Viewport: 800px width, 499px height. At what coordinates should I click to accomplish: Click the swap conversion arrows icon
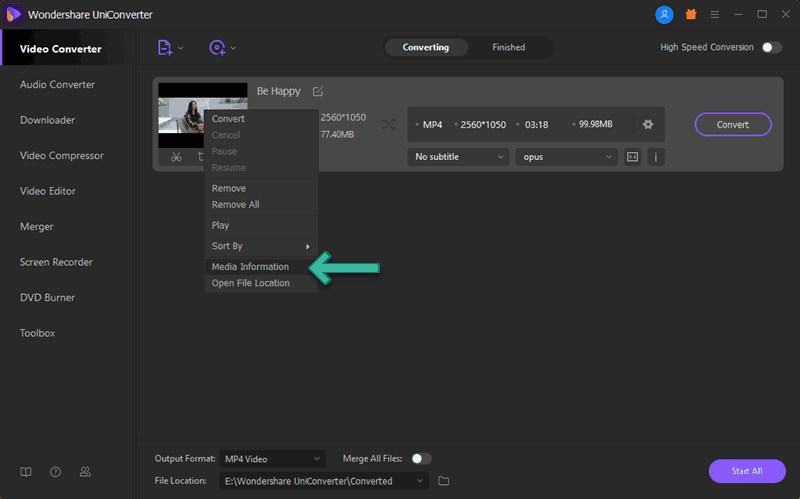[x=388, y=124]
